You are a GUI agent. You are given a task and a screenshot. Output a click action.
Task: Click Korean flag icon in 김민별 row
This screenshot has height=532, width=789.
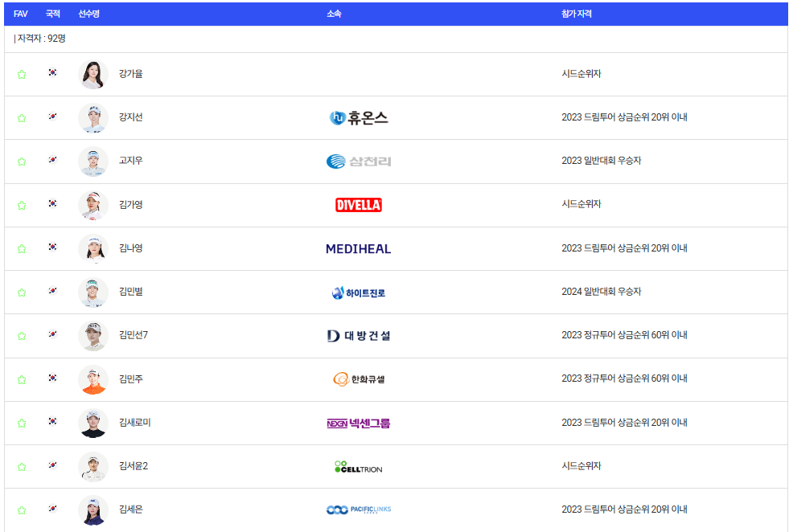point(52,290)
